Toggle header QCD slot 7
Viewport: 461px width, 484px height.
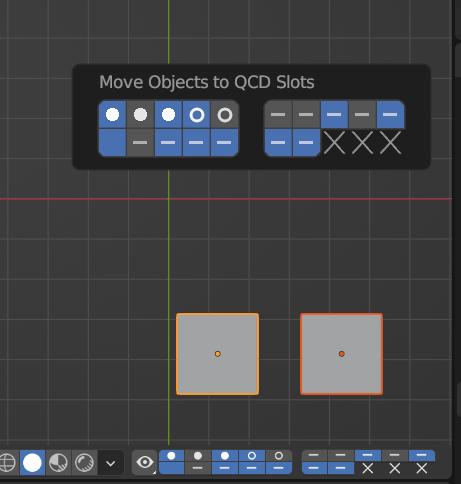coord(341,455)
